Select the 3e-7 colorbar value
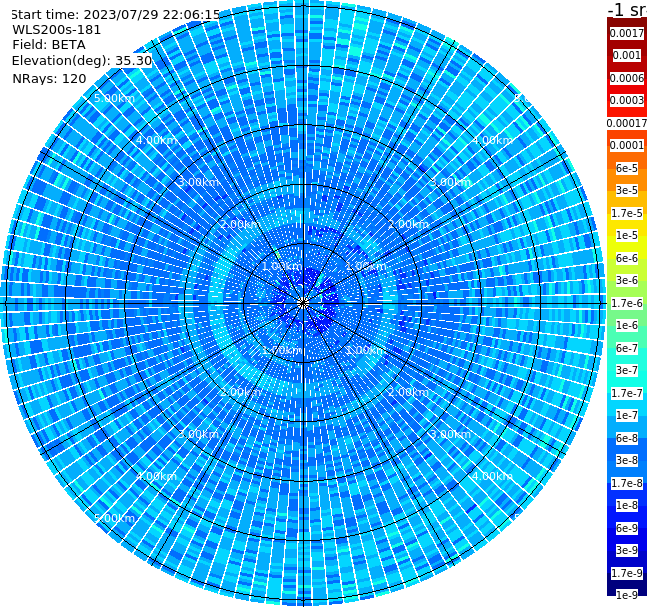The image size is (647, 607). coord(627,370)
